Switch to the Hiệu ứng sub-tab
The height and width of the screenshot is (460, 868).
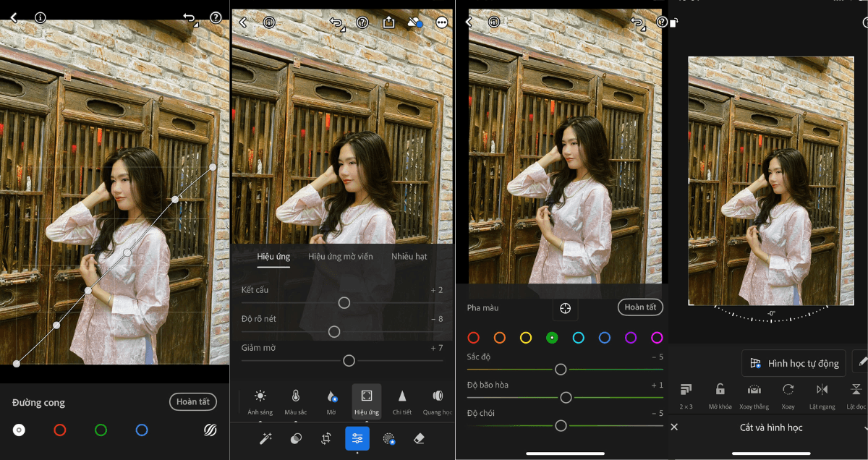pos(273,257)
